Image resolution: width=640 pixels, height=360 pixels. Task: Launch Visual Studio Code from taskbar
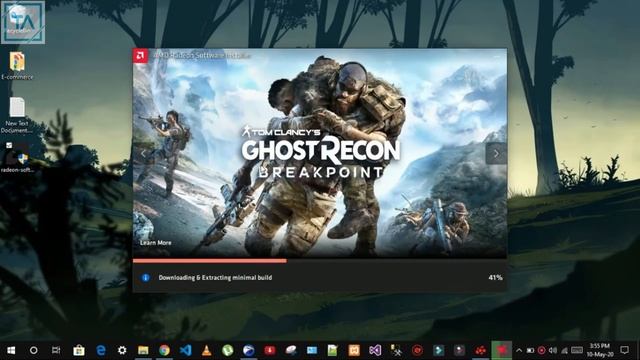185,350
